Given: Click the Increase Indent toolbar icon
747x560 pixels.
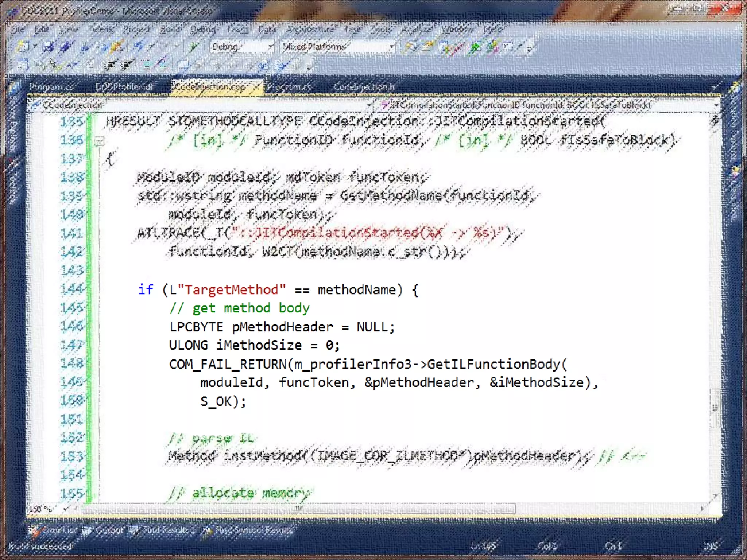Looking at the screenshot, I should click(x=126, y=66).
